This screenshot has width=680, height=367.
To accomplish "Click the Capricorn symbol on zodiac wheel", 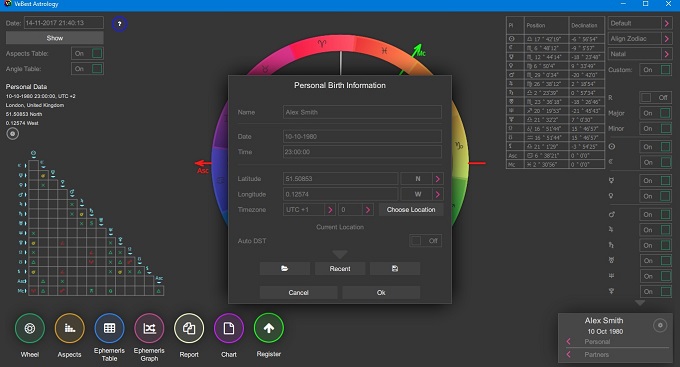I will click(x=459, y=146).
